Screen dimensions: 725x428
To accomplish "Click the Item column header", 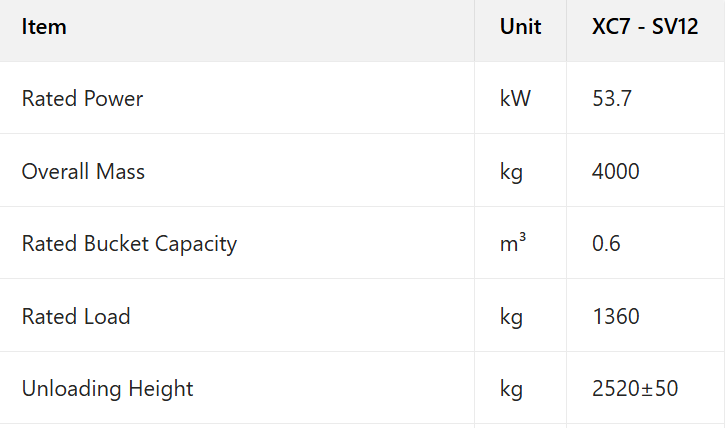I will click(x=44, y=27).
